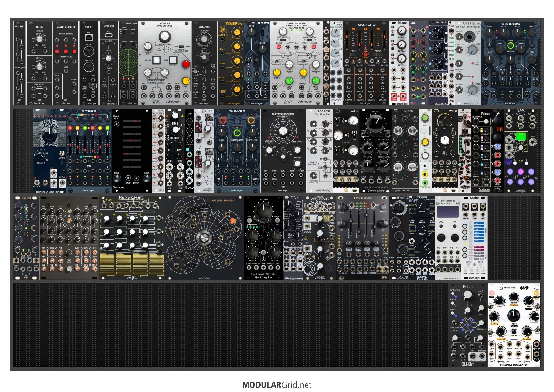Click the Mixup MIX L red output jack
Viewport: 554px width, 392px height.
coord(394,97)
